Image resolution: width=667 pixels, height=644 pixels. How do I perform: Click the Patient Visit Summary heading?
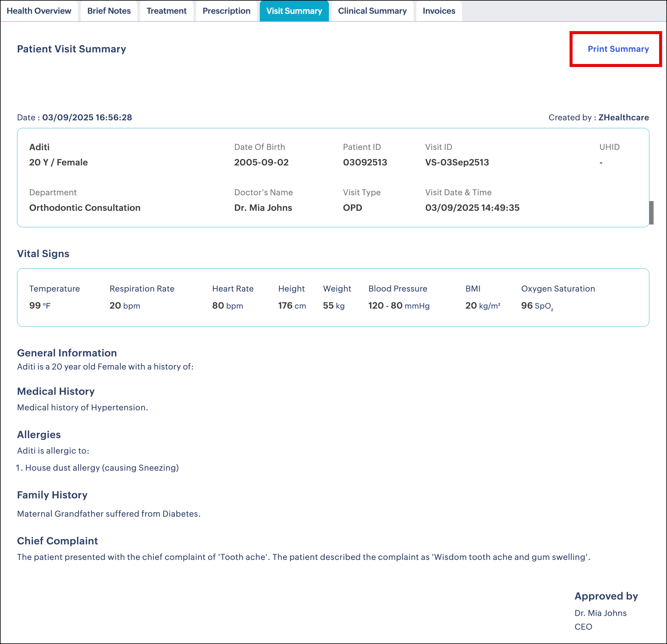[x=72, y=49]
